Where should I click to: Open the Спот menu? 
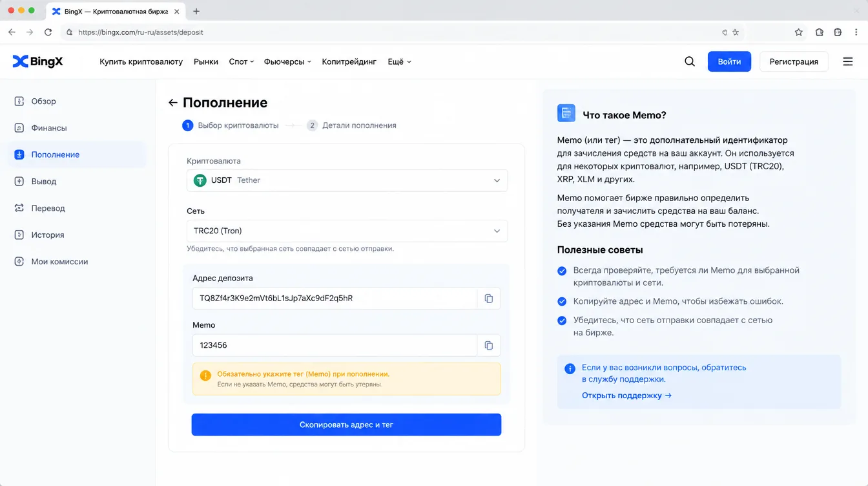(x=242, y=61)
